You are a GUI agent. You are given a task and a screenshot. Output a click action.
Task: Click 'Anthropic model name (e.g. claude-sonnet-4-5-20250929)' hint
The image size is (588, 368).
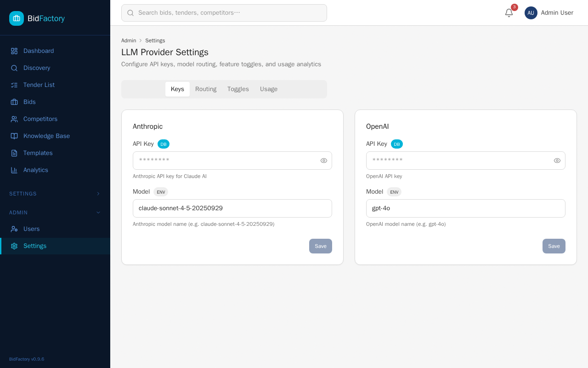click(x=204, y=224)
